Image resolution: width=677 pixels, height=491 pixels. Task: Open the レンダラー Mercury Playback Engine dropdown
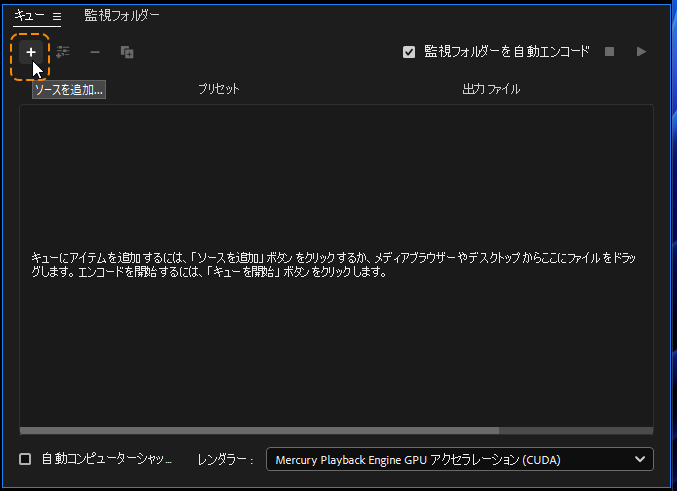460,459
